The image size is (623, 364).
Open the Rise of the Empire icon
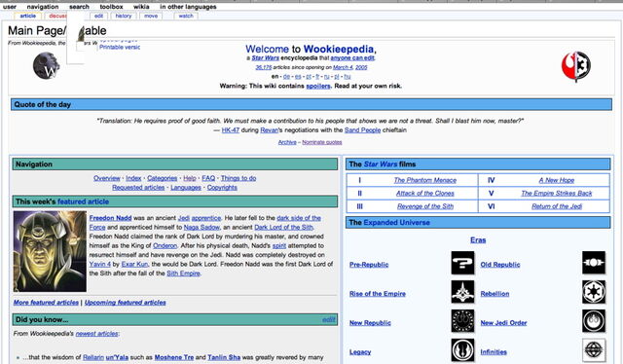point(462,292)
